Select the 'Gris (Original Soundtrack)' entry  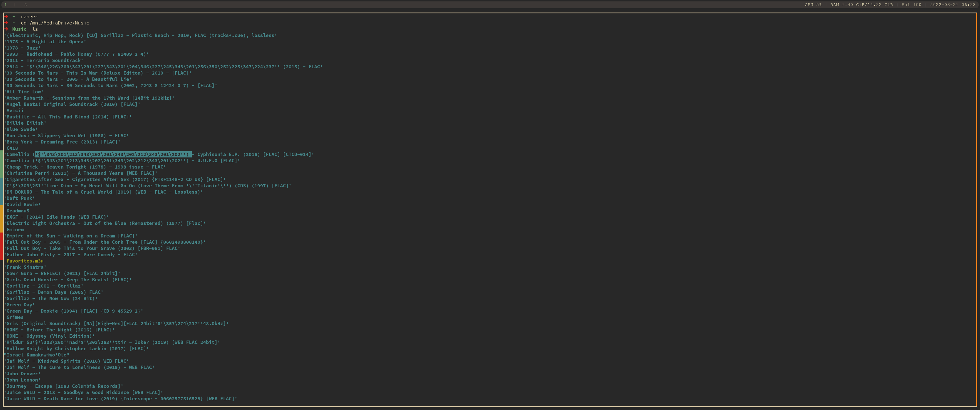(x=117, y=324)
